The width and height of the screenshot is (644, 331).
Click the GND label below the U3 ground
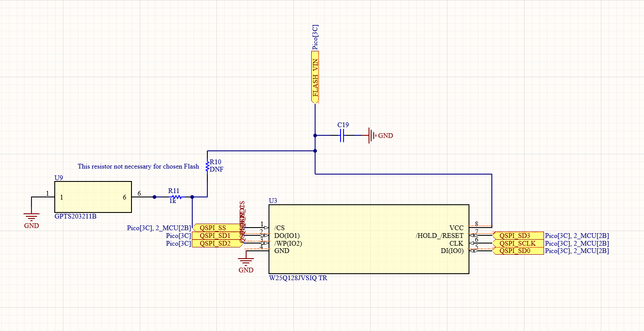[x=246, y=270]
